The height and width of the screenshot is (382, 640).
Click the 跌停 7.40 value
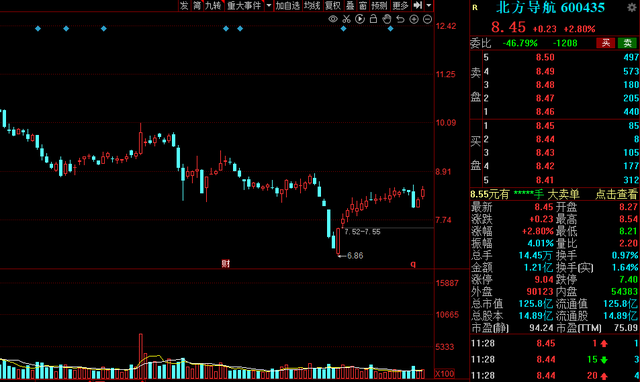coord(628,280)
